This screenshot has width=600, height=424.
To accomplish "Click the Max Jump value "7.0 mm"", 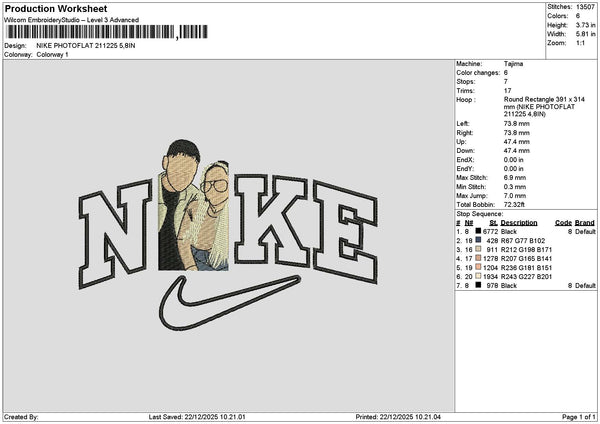I will (x=515, y=196).
